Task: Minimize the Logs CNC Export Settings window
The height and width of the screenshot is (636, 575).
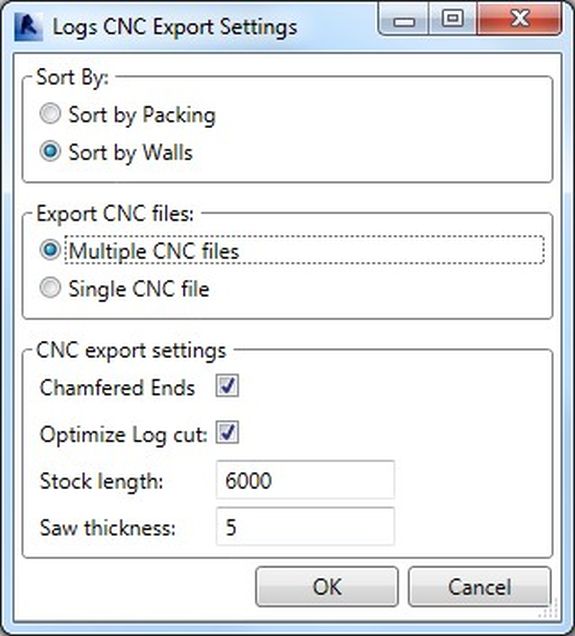Action: (x=403, y=19)
